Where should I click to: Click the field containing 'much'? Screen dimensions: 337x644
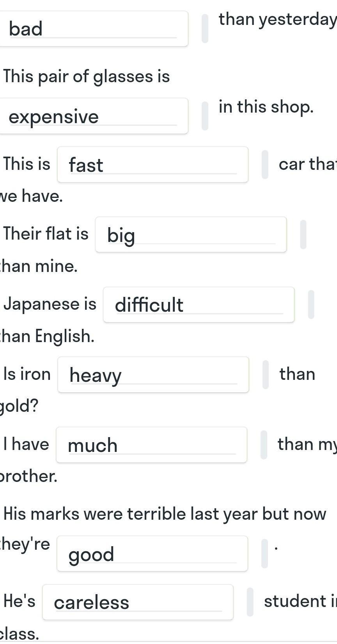[x=152, y=445]
